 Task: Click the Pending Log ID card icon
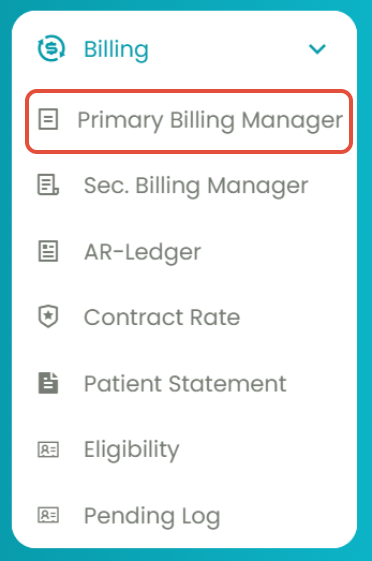(48, 515)
